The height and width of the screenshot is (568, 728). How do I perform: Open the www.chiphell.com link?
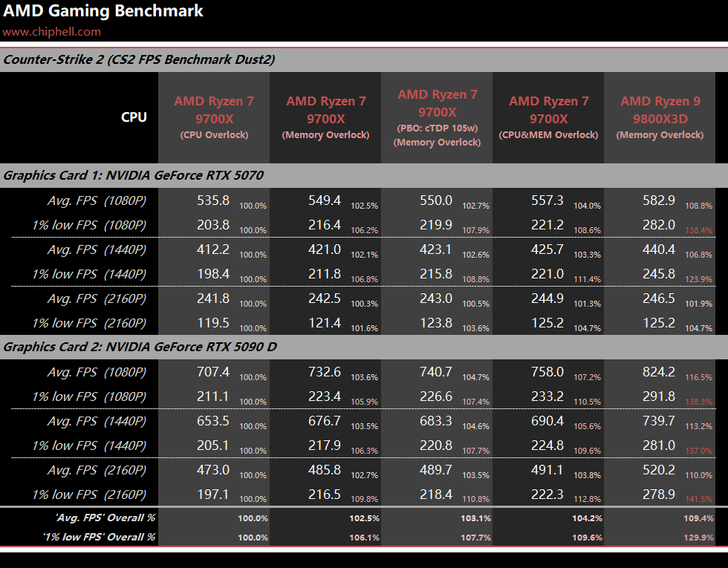pyautogui.click(x=51, y=32)
